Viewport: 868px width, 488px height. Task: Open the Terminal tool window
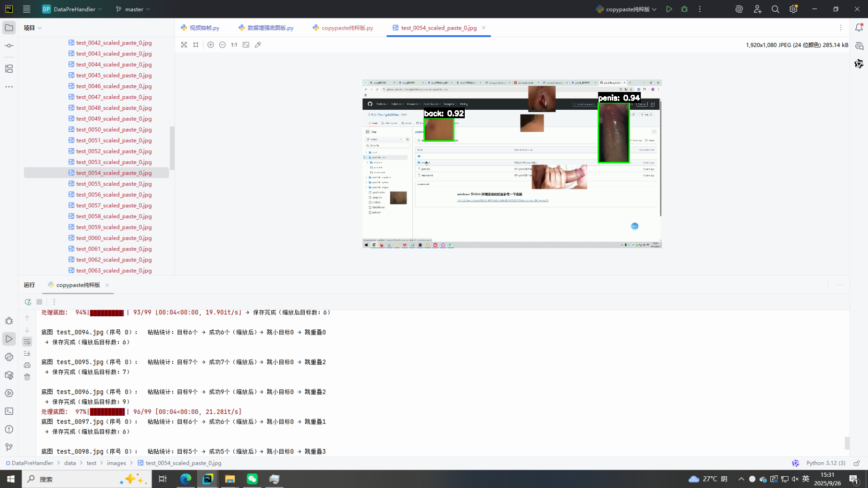9,411
